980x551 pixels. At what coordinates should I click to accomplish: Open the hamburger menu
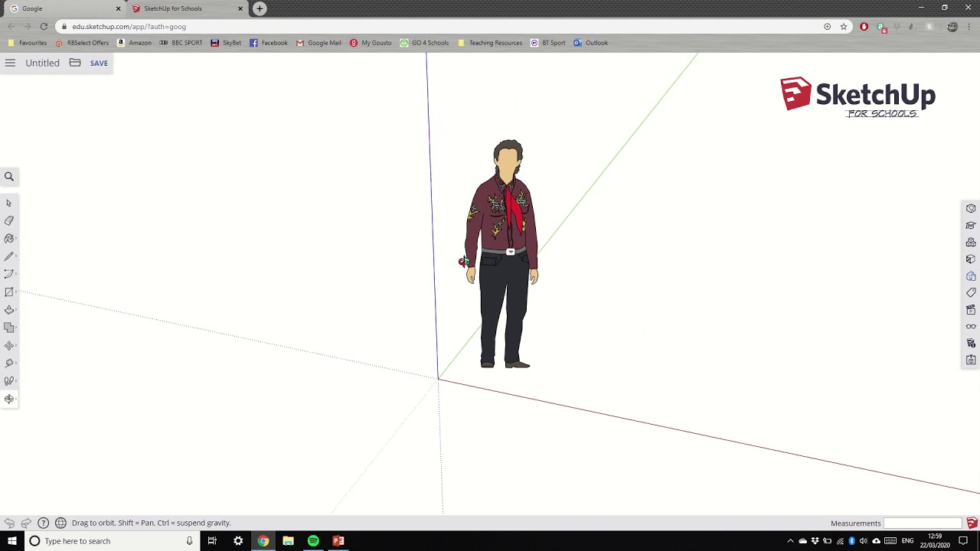point(10,63)
